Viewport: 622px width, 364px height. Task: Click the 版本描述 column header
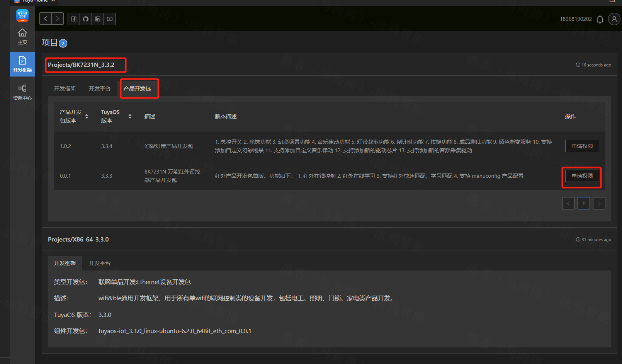226,116
